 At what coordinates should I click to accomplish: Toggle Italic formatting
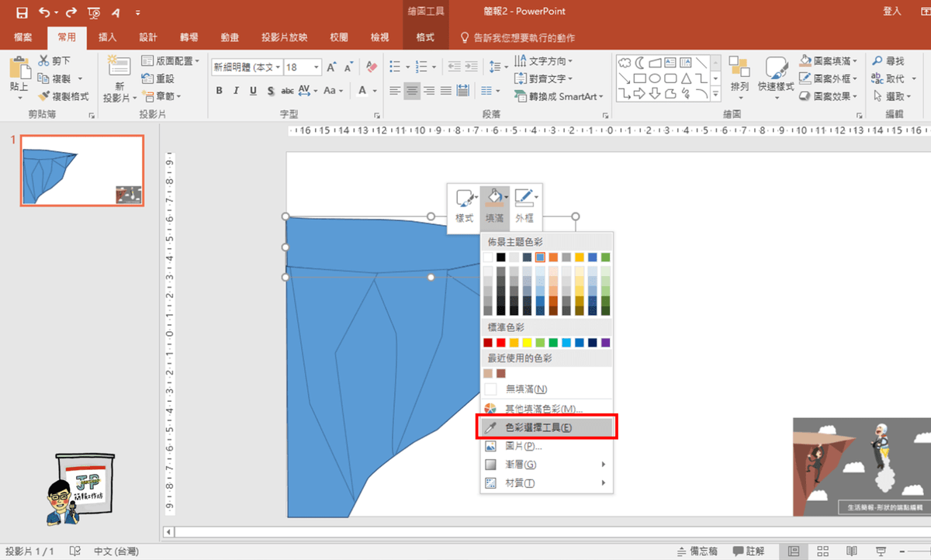[237, 91]
